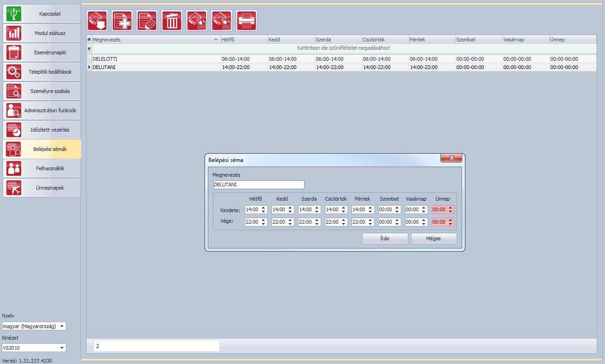The height and width of the screenshot is (364, 605).
Task: Sort by the Megnevezés column header
Action: click(x=156, y=40)
